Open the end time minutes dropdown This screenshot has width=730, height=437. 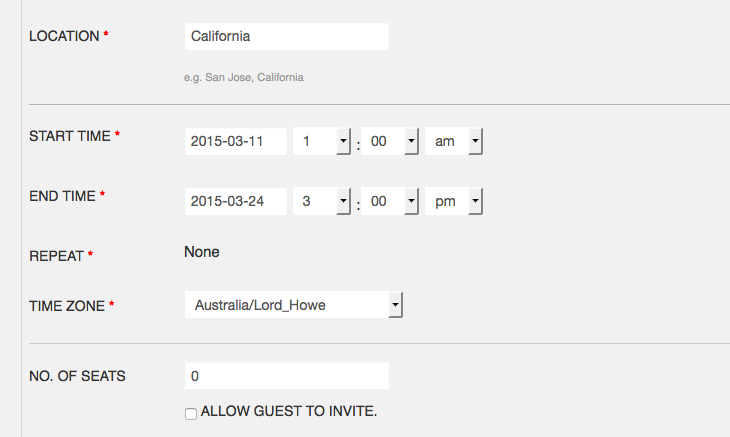pyautogui.click(x=388, y=202)
